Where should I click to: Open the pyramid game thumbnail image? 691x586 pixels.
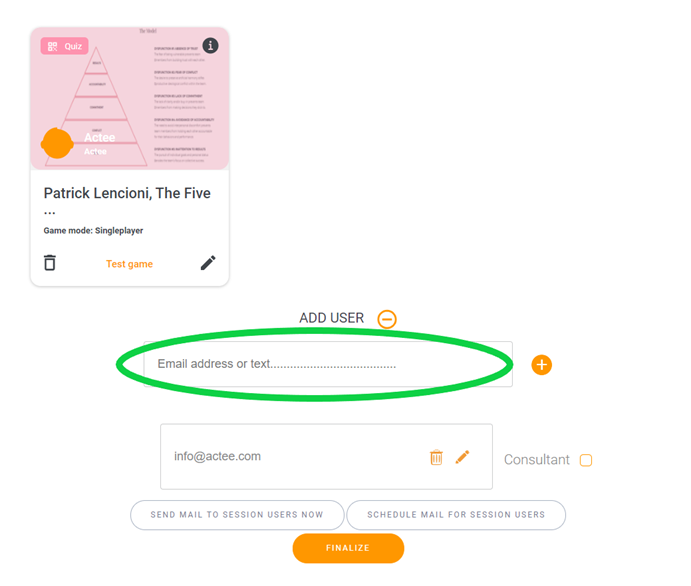130,98
